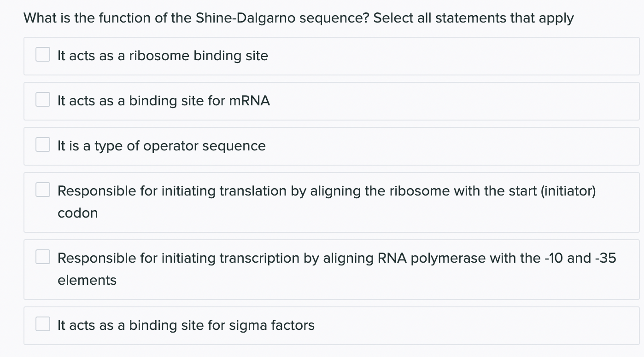The image size is (644, 357).
Task: Check the 'It acts as a binding site for mRNA' checkbox
Action: (42, 99)
